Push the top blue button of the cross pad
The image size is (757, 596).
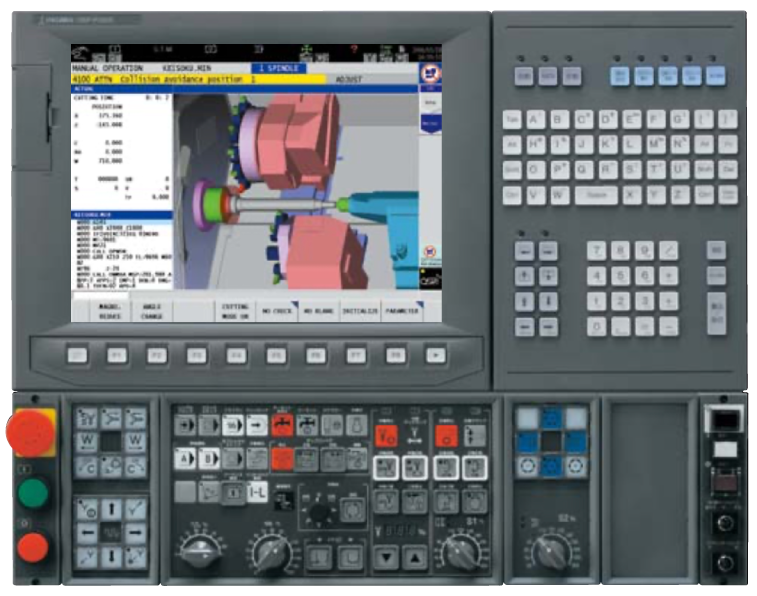(x=551, y=418)
